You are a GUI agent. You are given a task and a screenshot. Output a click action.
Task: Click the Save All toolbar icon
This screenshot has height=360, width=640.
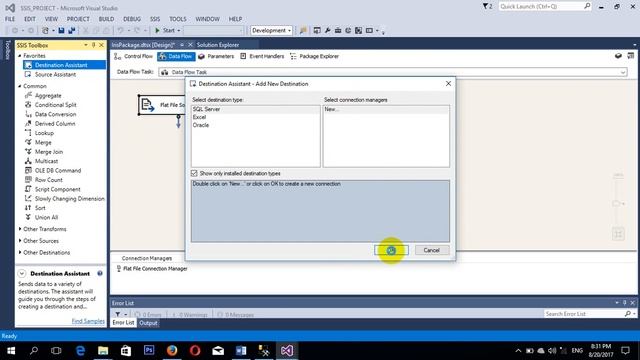71,31
